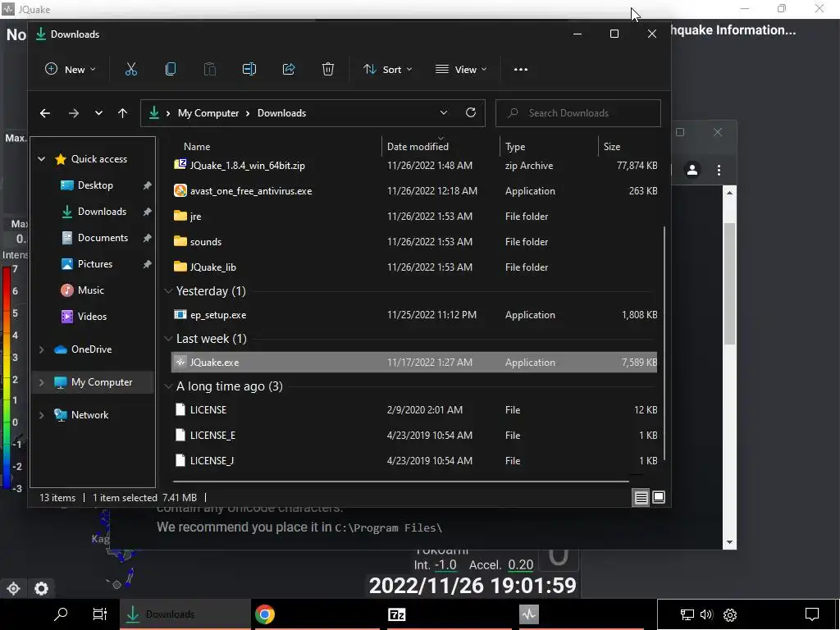
Task: Click the Delete trash icon
Action: pos(328,69)
